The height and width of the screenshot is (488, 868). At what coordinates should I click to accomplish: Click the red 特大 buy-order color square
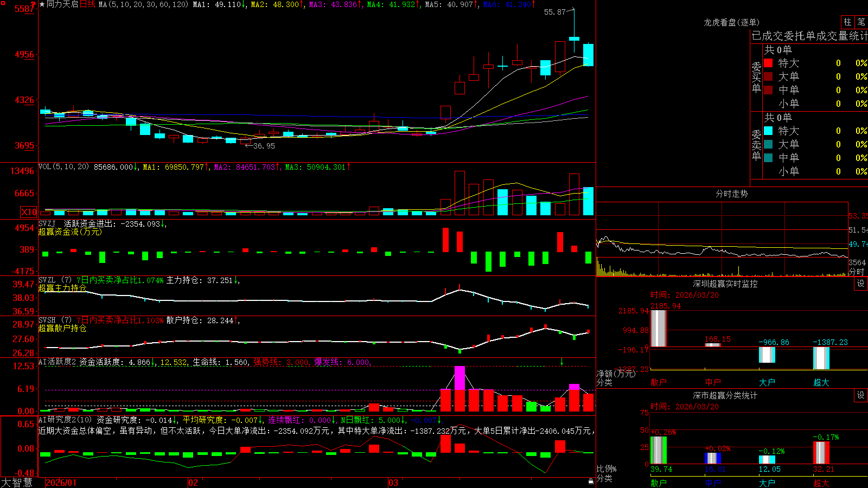[768, 63]
